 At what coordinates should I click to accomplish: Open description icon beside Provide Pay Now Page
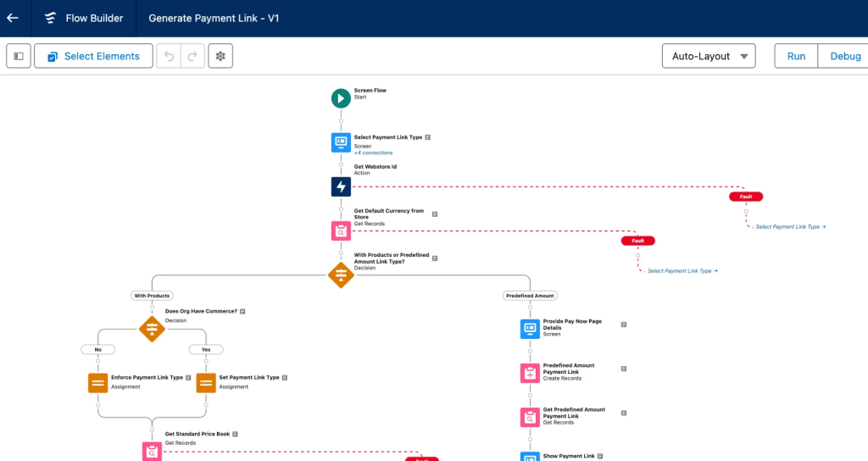(623, 325)
